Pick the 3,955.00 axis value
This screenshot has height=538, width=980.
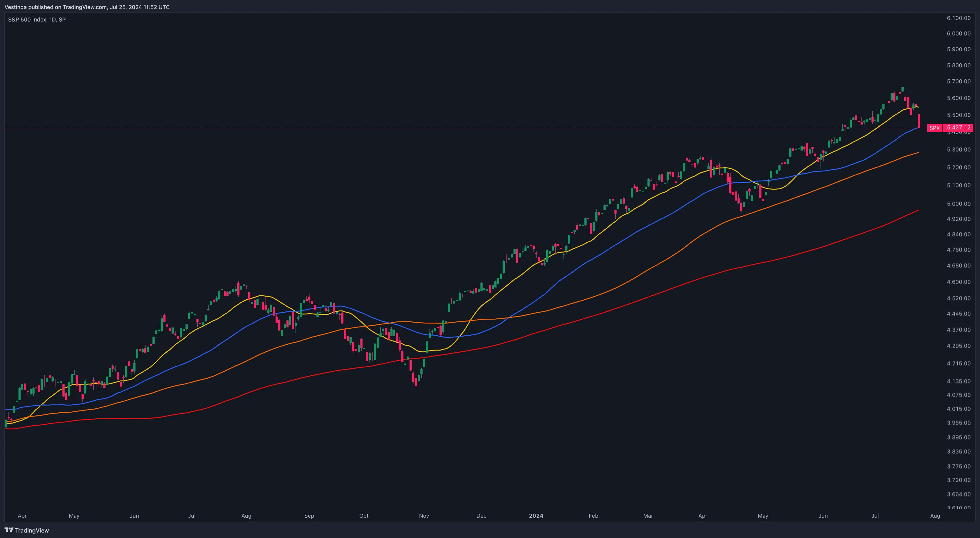[959, 423]
